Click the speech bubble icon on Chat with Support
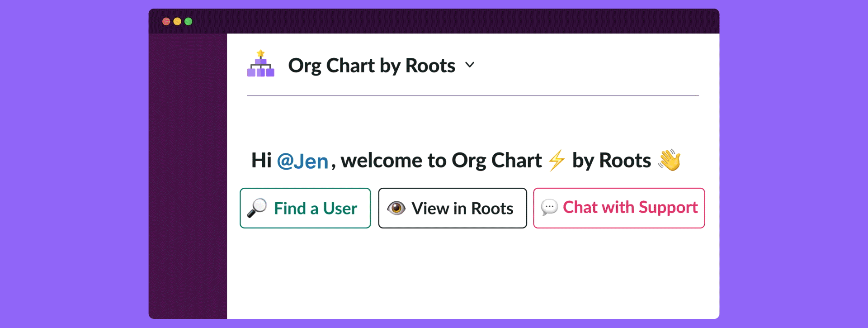This screenshot has height=328, width=868. point(550,208)
